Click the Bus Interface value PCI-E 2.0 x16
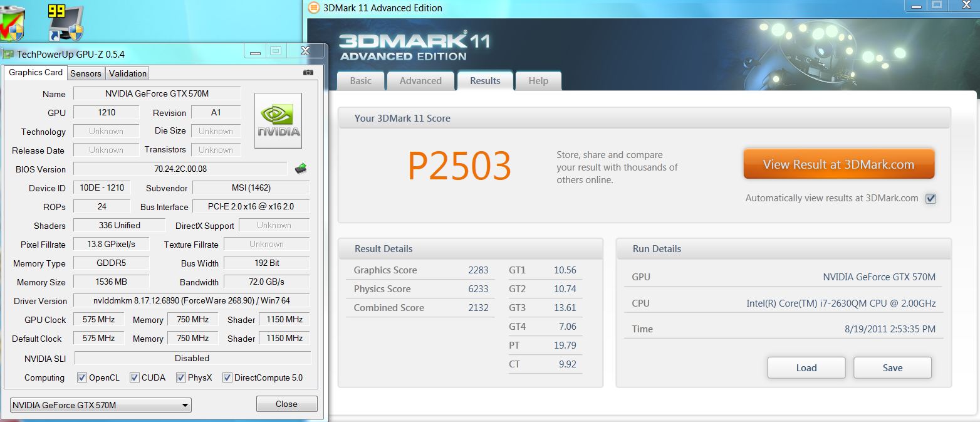Image resolution: width=980 pixels, height=422 pixels. tap(251, 206)
